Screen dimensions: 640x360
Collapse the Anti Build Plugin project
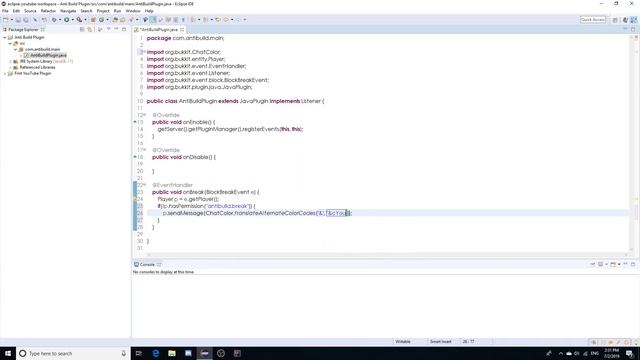pos(5,37)
